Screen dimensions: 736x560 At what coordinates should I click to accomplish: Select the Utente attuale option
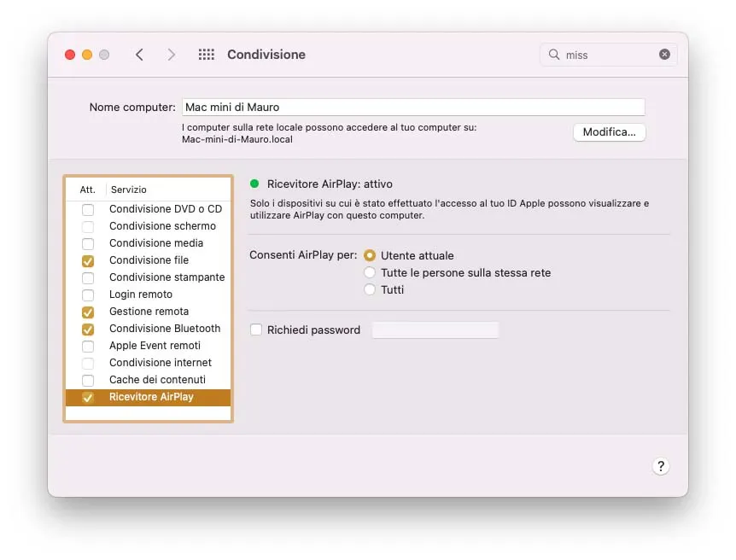tap(371, 255)
